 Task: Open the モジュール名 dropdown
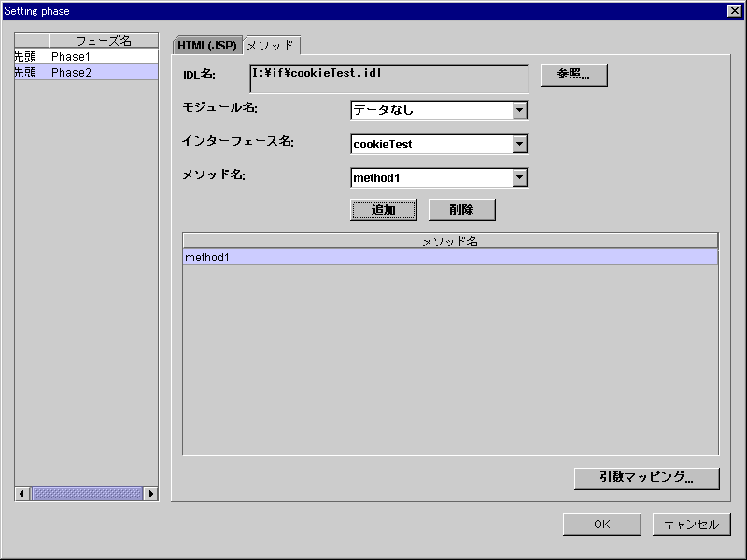pos(521,110)
